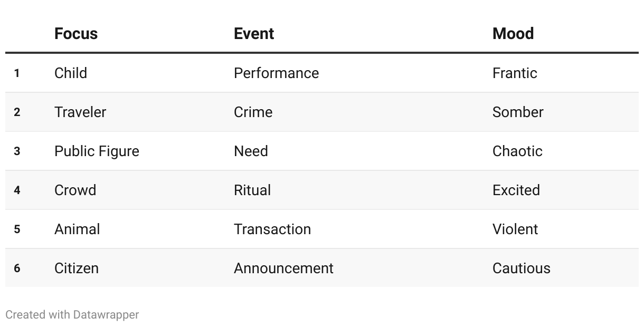Screen dimensions: 644x327
Task: Click the Violent mood cell
Action: (515, 229)
